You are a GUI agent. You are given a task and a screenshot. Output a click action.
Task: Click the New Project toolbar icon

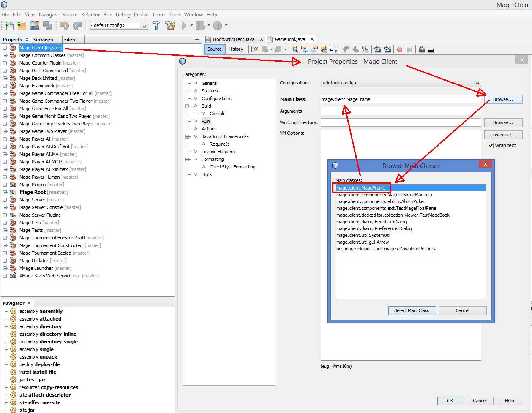click(22, 26)
